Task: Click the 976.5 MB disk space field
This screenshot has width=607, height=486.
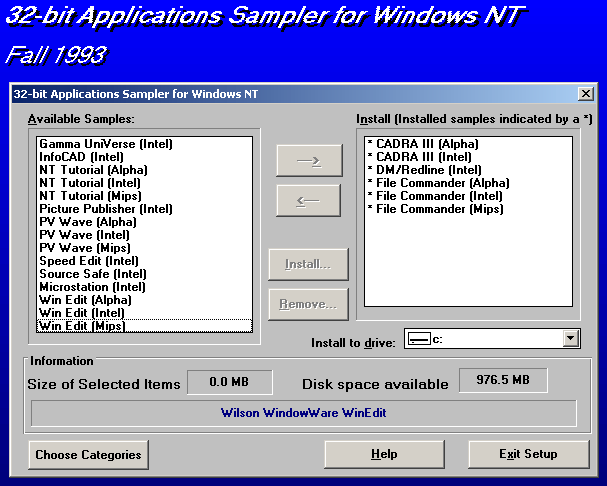Action: pyautogui.click(x=503, y=380)
